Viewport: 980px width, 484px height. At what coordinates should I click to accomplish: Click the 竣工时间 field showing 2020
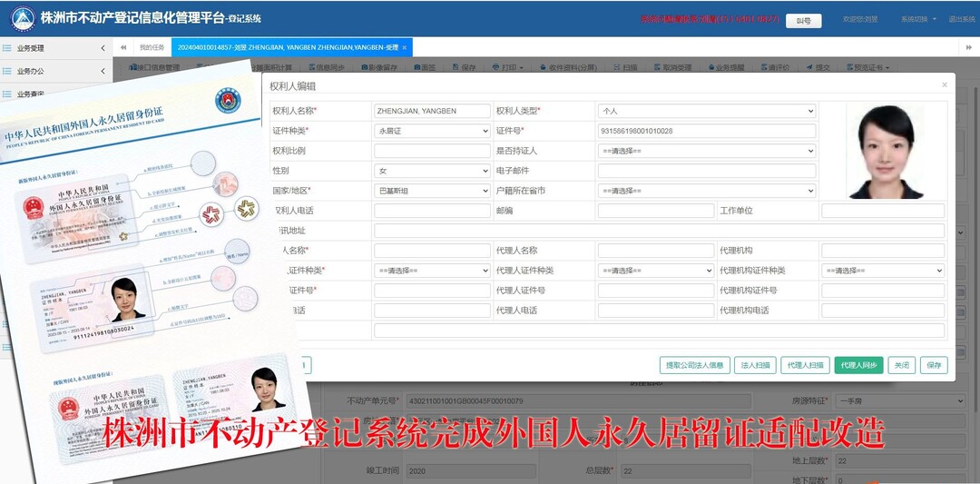tap(469, 470)
